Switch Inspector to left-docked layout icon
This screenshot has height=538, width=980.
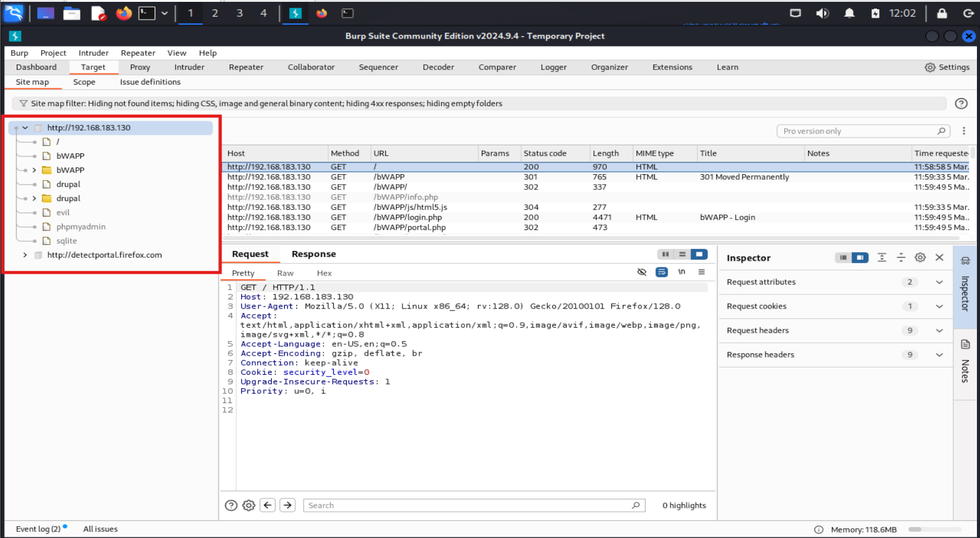point(843,258)
